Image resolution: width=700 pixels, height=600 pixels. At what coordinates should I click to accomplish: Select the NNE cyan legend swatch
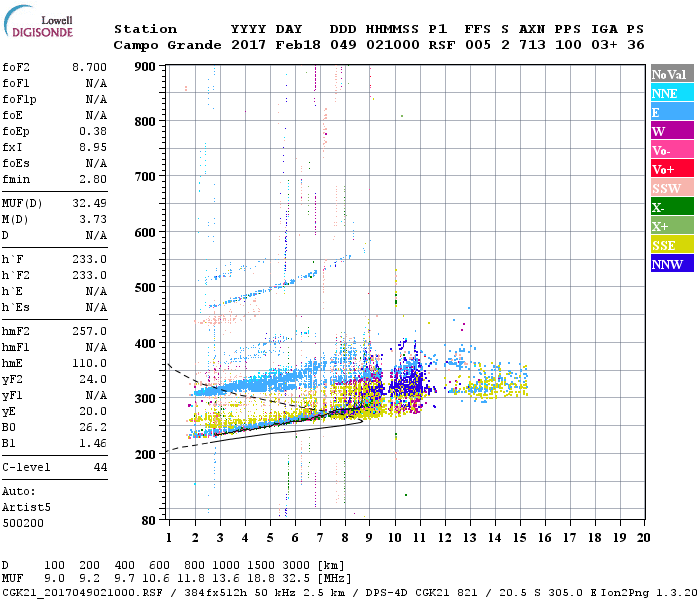point(672,92)
